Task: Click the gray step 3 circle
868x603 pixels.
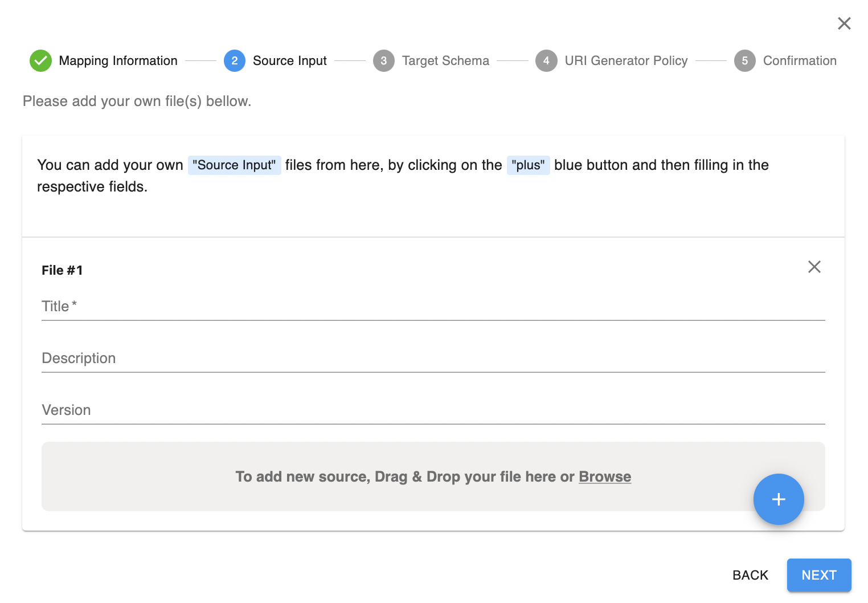Action: 383,61
